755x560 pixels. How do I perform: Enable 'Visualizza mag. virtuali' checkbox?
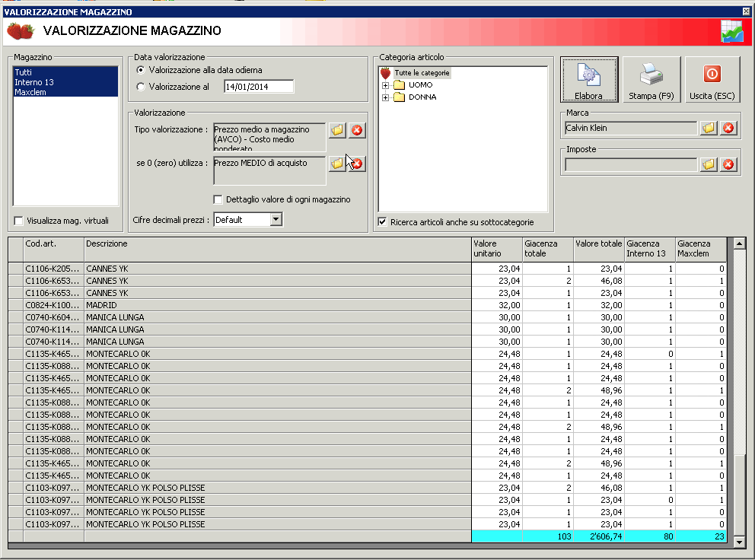click(x=19, y=221)
